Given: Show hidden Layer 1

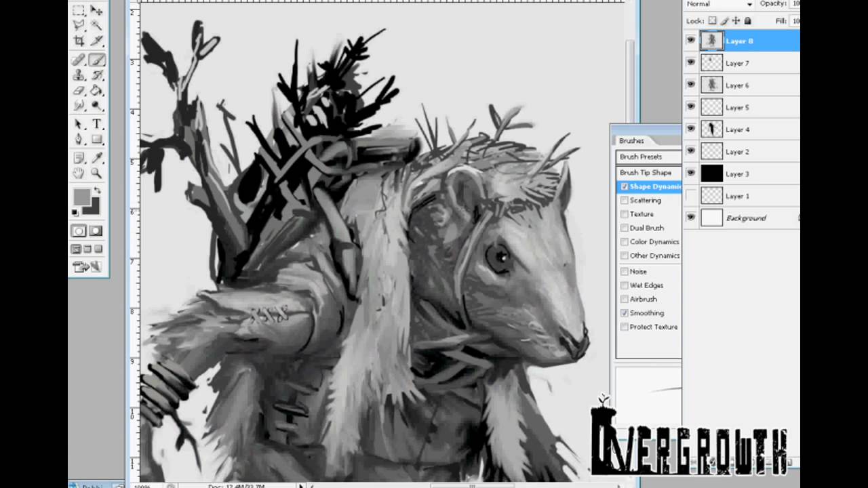Looking at the screenshot, I should pos(691,196).
